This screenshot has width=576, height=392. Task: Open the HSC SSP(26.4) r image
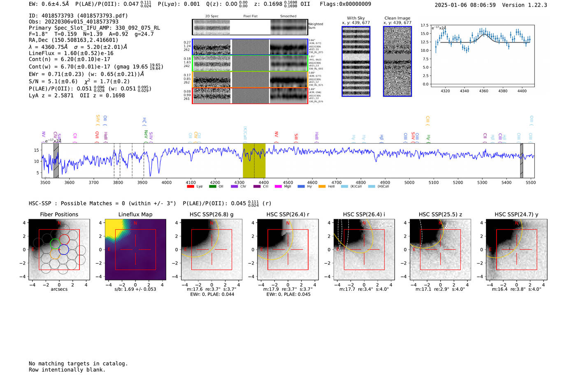pos(288,249)
